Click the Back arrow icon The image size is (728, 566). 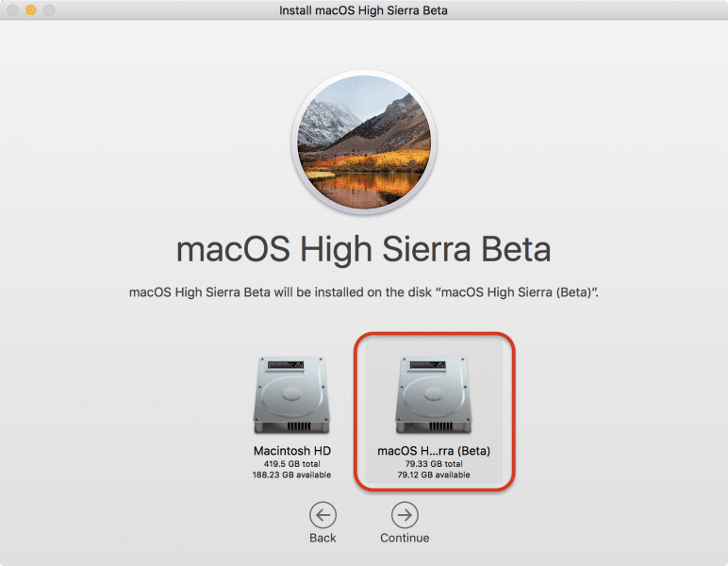point(323,514)
